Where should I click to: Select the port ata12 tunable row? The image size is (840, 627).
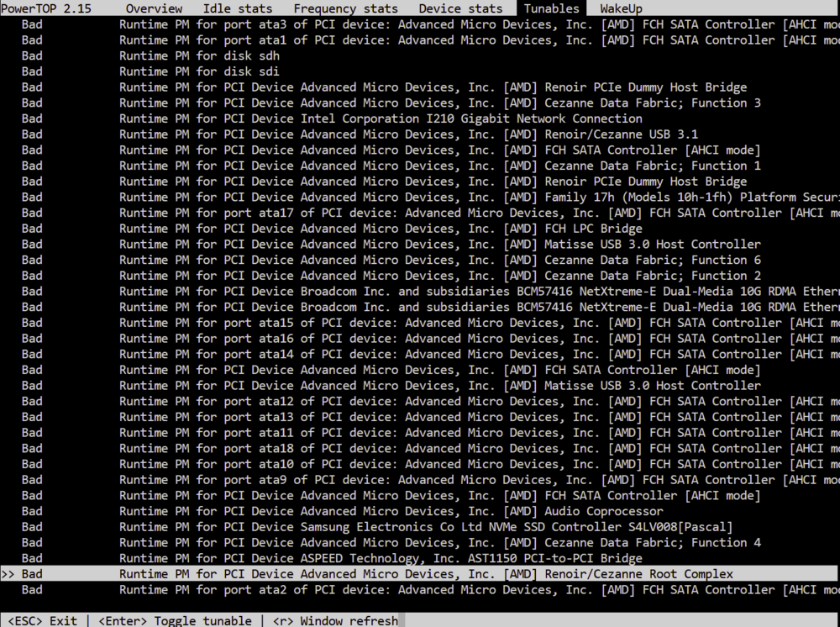coord(420,402)
